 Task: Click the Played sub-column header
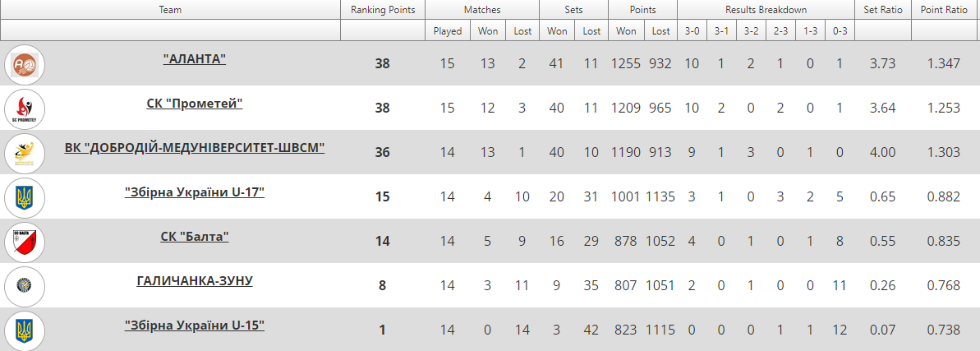click(448, 30)
